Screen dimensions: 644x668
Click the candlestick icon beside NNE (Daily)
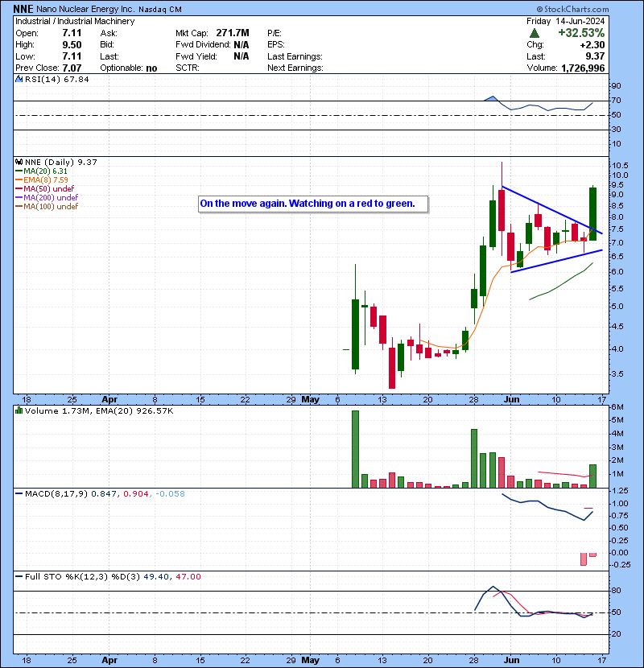click(19, 163)
